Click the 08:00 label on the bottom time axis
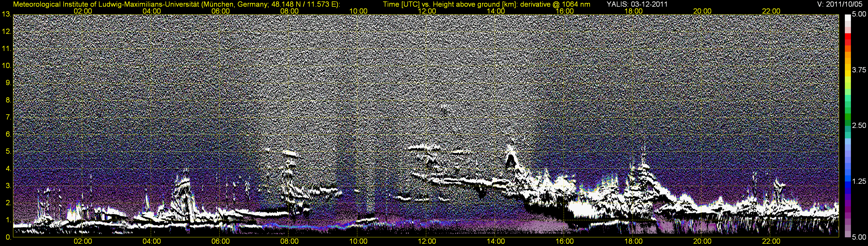The width and height of the screenshot is (868, 246). (x=289, y=241)
